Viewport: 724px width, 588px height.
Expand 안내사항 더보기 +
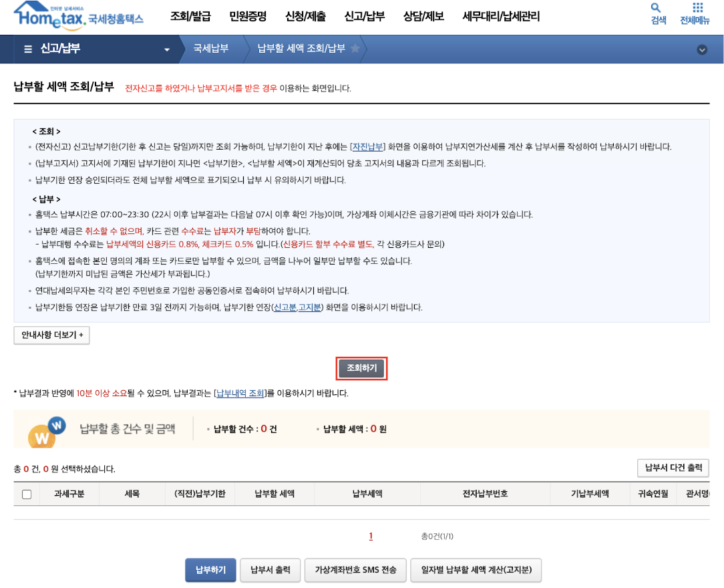pyautogui.click(x=51, y=335)
